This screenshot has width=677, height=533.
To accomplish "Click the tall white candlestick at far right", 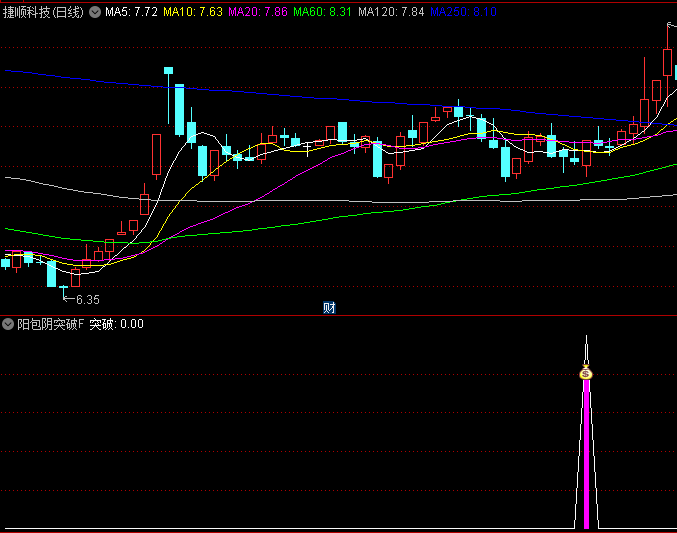I will pos(667,62).
